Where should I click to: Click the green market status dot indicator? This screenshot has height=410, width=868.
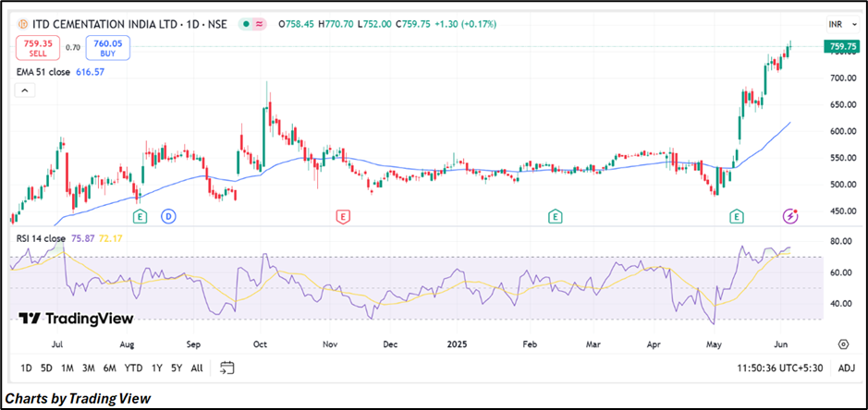(244, 23)
